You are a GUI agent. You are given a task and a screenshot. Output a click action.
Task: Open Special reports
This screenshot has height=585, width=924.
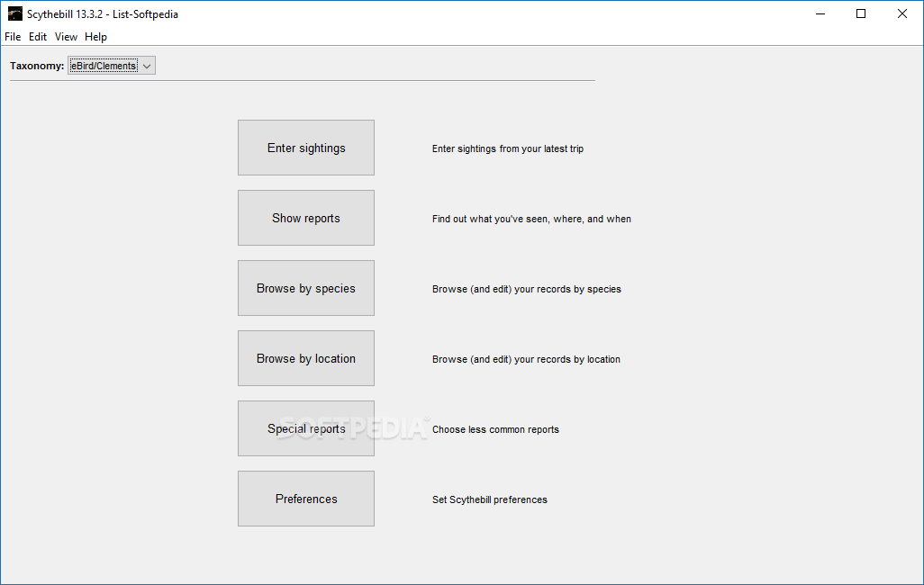306,428
